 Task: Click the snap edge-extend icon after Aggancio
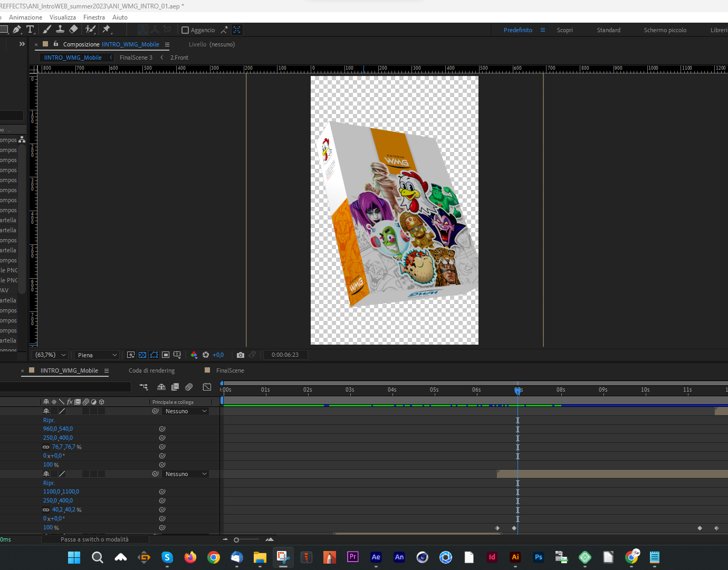point(224,30)
